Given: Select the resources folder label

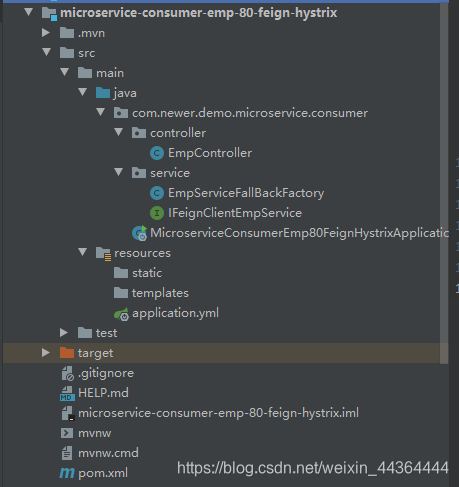Looking at the screenshot, I should click(x=142, y=253).
